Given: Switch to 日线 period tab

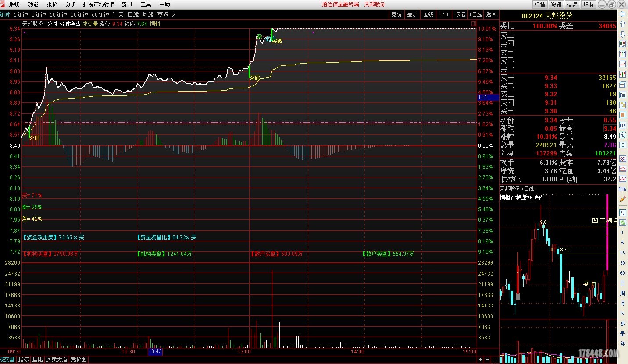Looking at the screenshot, I should click(x=133, y=14).
